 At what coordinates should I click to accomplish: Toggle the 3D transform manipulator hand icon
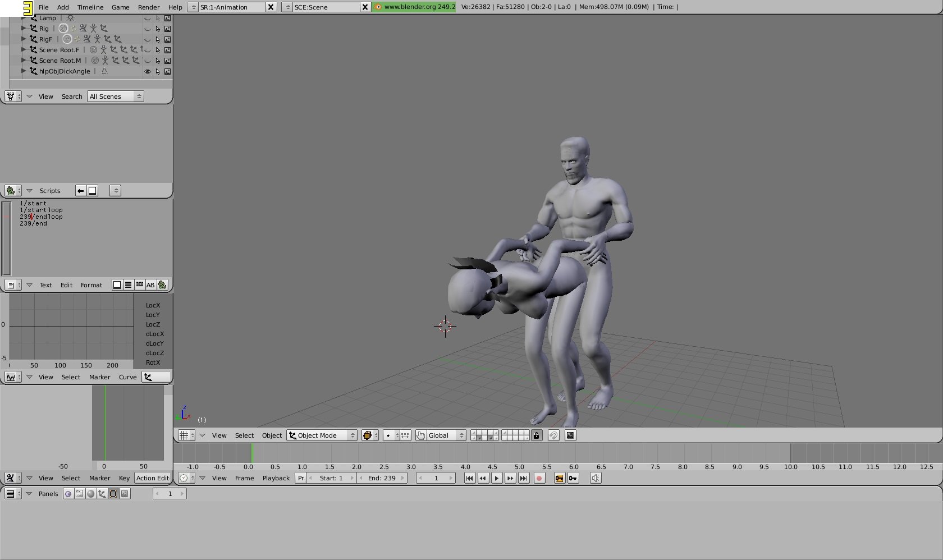point(420,435)
